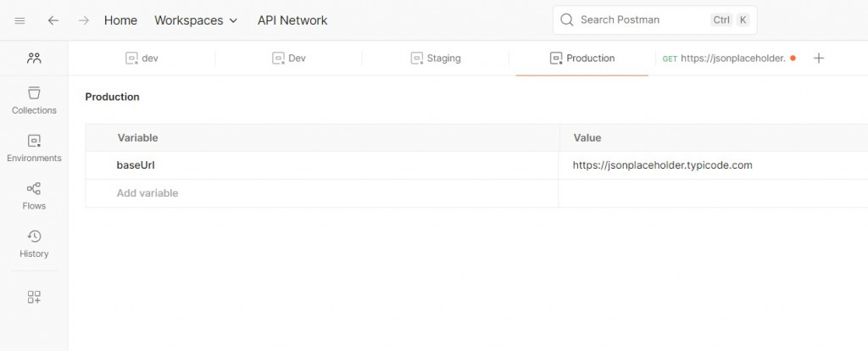Click the Add variable field
The height and width of the screenshot is (351, 868).
point(147,193)
